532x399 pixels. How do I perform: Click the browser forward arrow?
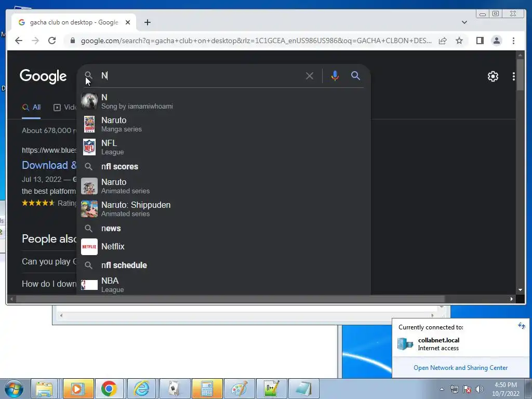(x=35, y=41)
